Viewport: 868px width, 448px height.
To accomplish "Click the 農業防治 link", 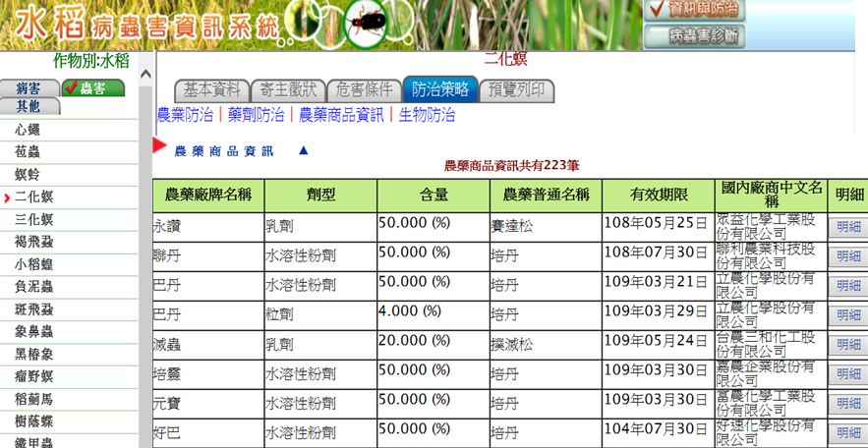I will [185, 115].
